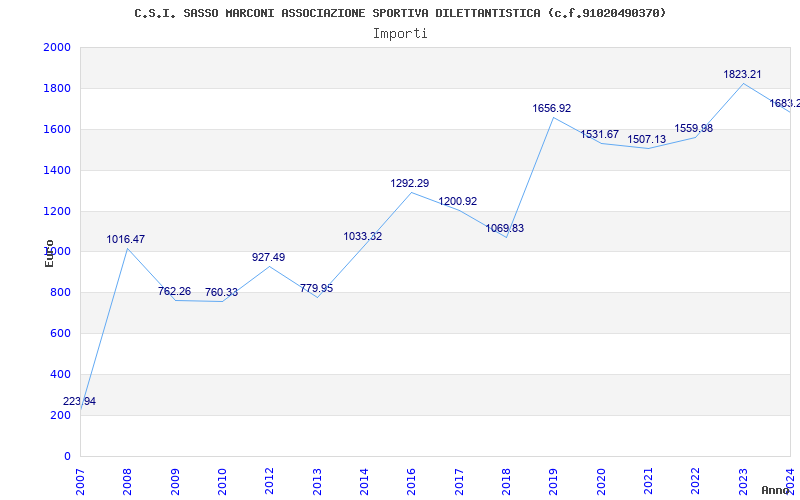This screenshot has height=500, width=800.
Task: Select the C.S.I. Sasso Marconi chart title
Action: [400, 13]
